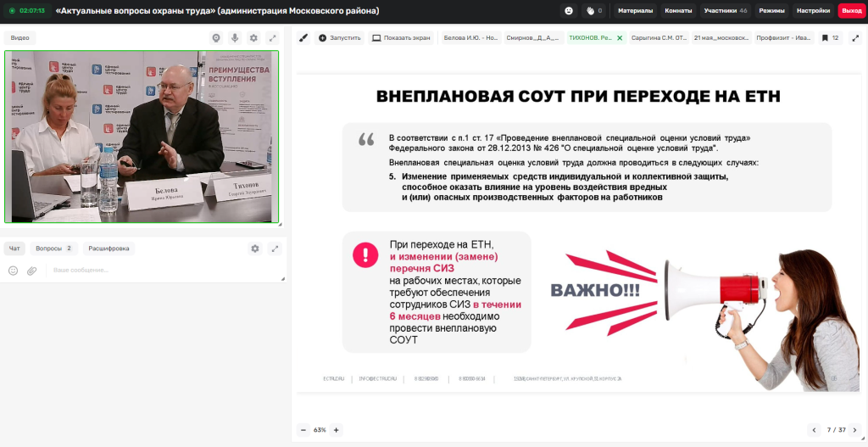Switch to the Расшифровка tab
The image size is (868, 447).
108,249
